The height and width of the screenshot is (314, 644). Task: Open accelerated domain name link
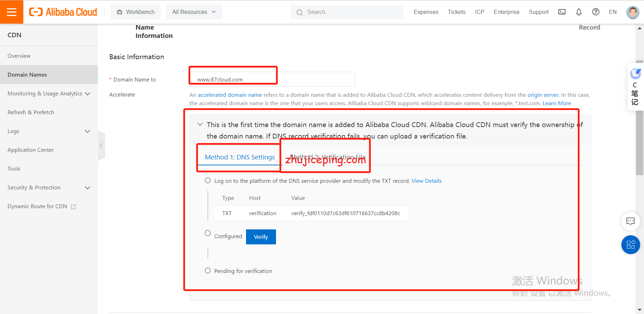[230, 95]
